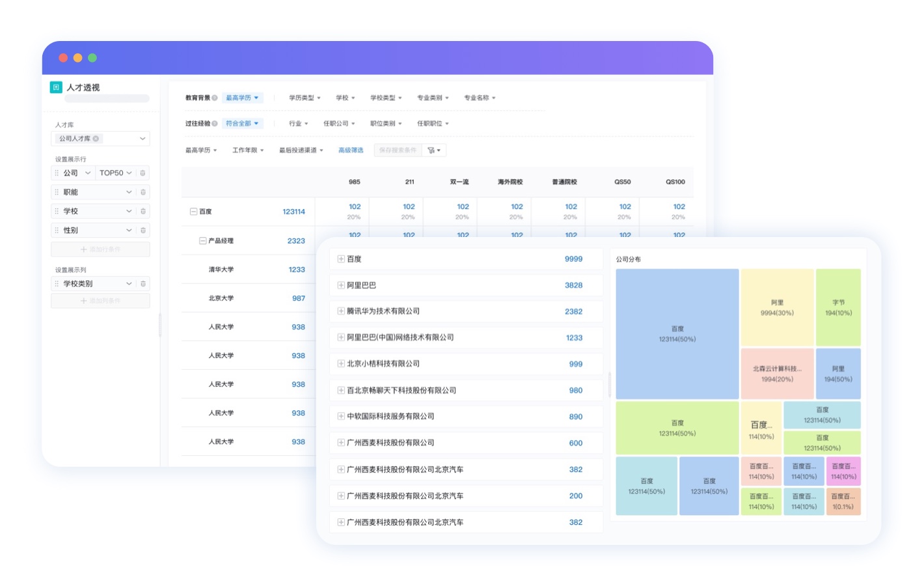Expand the 阿里巴巴 company row

point(341,285)
